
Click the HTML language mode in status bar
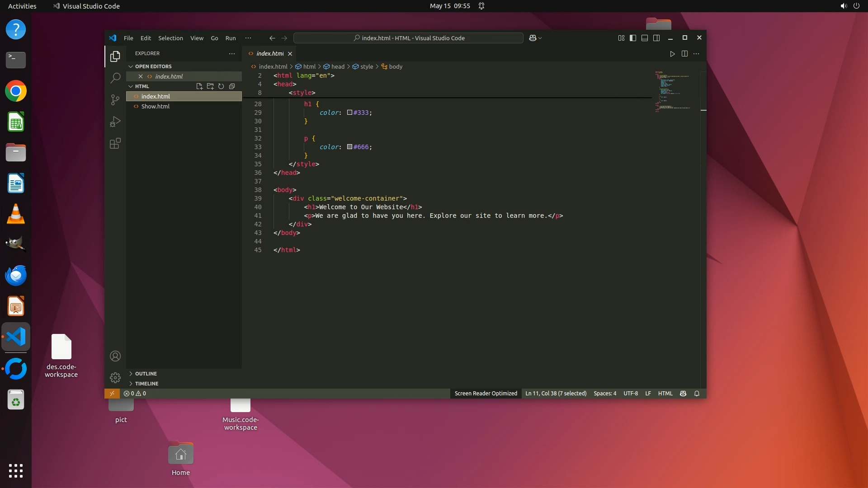[x=665, y=394]
